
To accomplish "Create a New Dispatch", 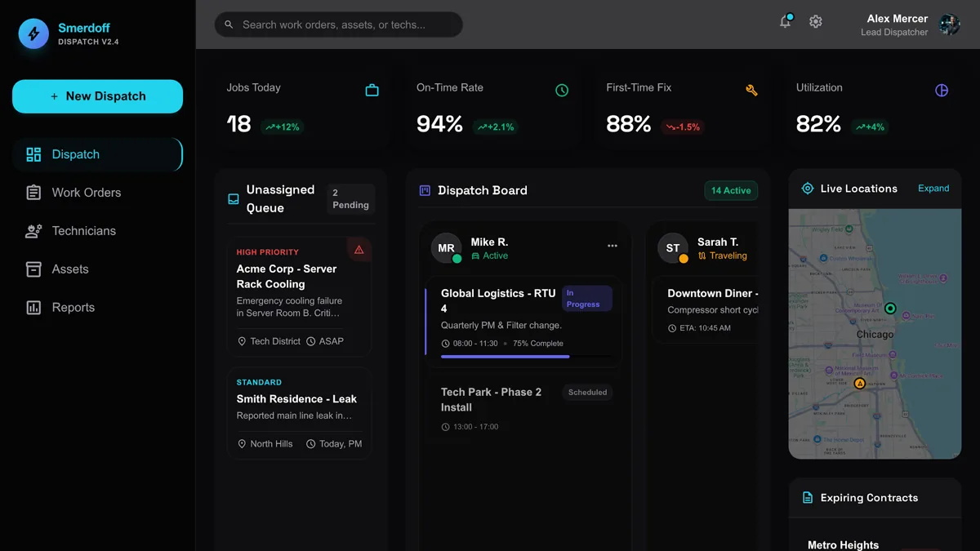I will [97, 96].
